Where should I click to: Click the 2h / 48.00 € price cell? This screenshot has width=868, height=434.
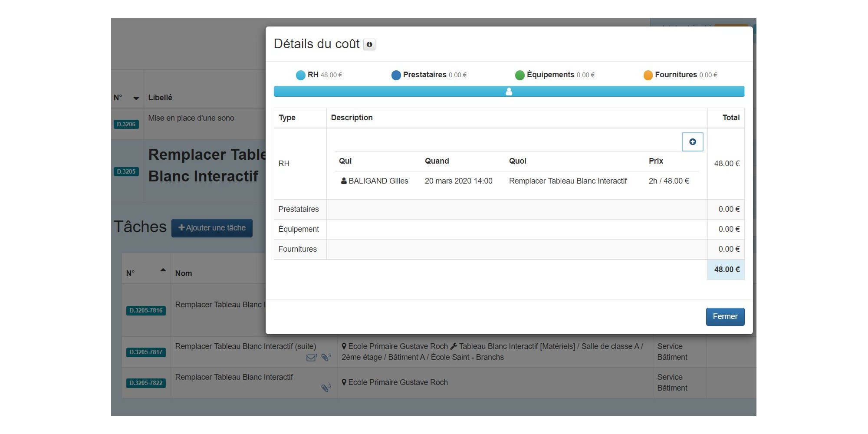point(669,181)
